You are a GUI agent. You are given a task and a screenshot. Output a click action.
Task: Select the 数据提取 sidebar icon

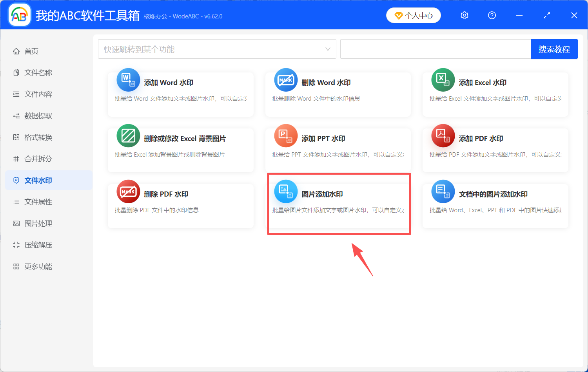pyautogui.click(x=16, y=116)
